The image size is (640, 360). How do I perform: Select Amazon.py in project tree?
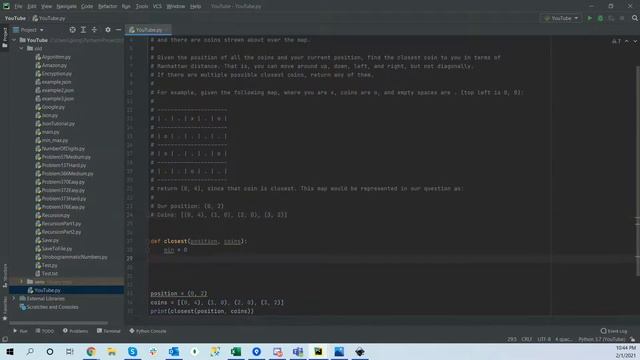click(x=51, y=65)
